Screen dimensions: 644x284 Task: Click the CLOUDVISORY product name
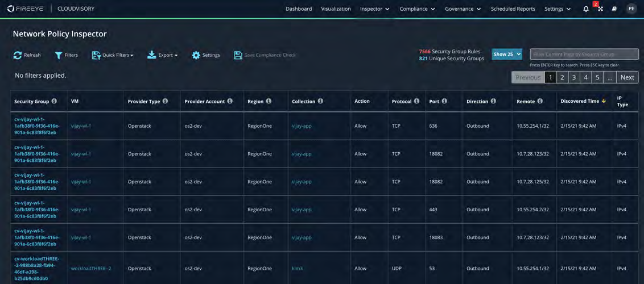pos(76,9)
